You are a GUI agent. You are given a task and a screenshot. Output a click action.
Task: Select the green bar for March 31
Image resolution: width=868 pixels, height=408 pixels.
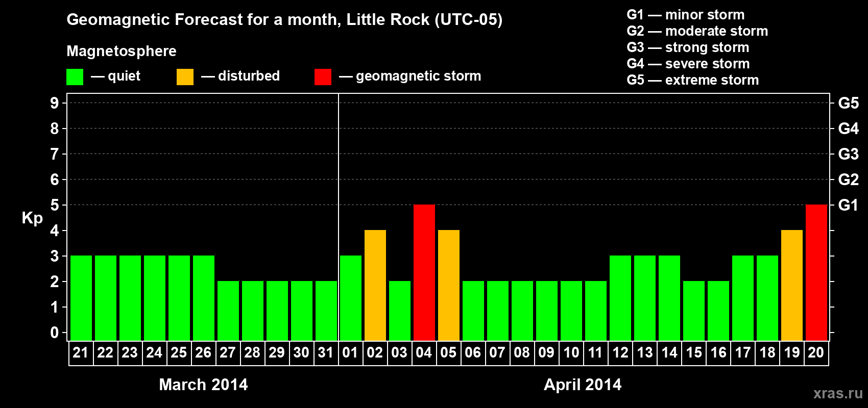[x=326, y=311]
